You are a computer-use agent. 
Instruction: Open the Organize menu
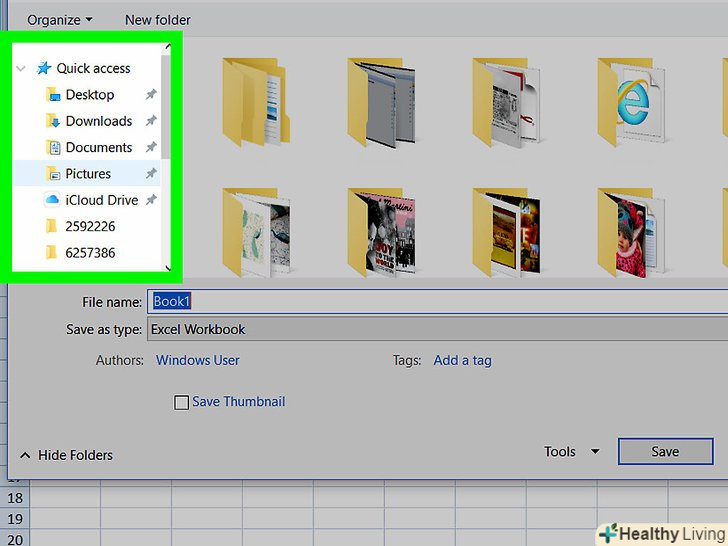pos(59,20)
